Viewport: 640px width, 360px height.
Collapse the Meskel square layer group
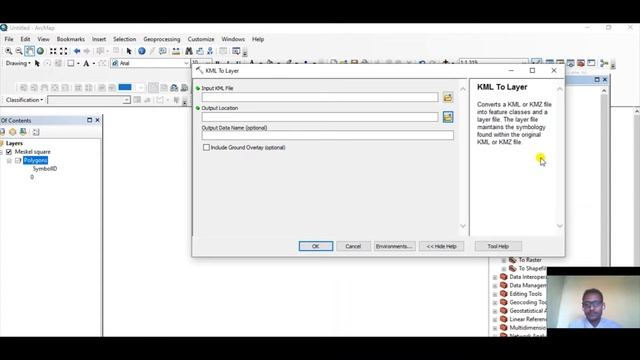click(1, 152)
